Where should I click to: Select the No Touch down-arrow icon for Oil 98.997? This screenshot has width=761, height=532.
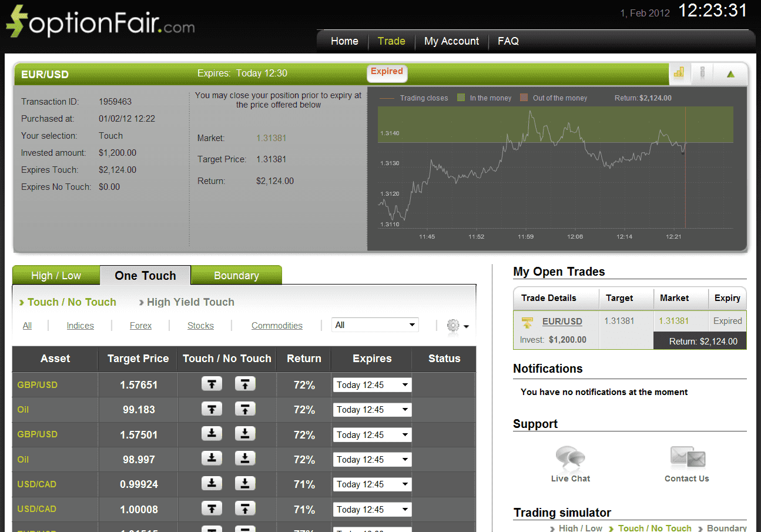click(245, 459)
